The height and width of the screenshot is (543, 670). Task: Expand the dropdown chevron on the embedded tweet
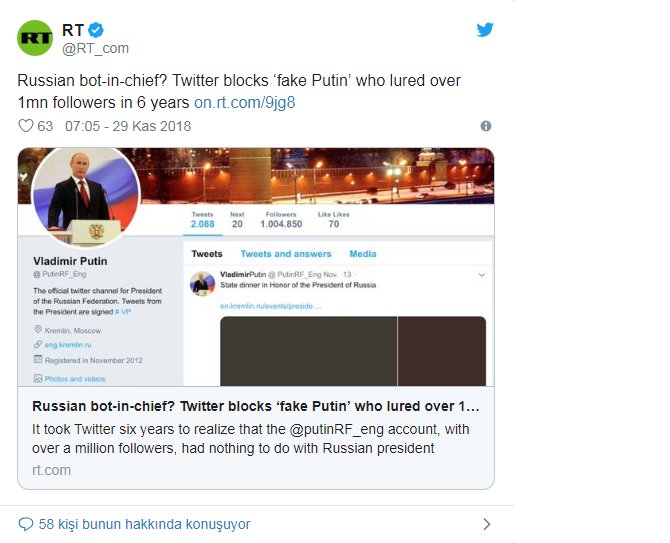[x=481, y=275]
